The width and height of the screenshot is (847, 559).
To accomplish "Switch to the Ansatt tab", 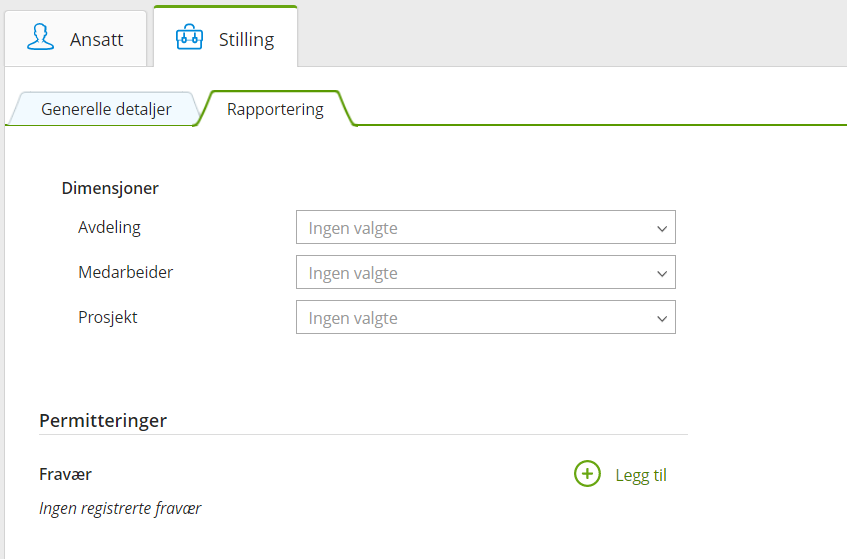I will pos(96,40).
